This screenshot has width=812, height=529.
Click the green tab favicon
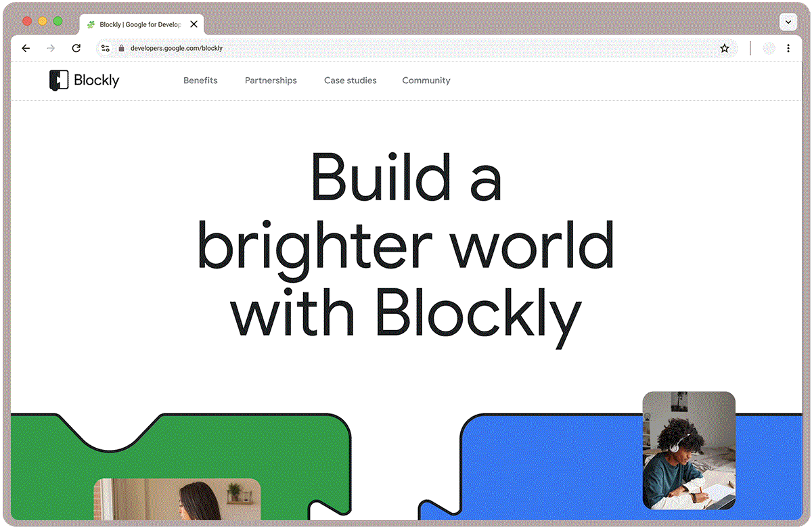pos(91,24)
